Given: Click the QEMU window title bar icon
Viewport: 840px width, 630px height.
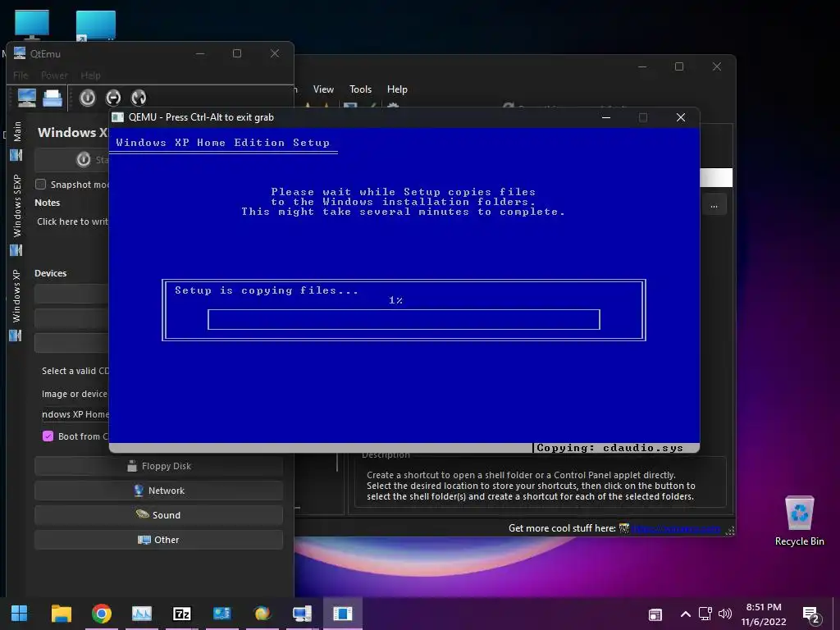Looking at the screenshot, I should [118, 117].
